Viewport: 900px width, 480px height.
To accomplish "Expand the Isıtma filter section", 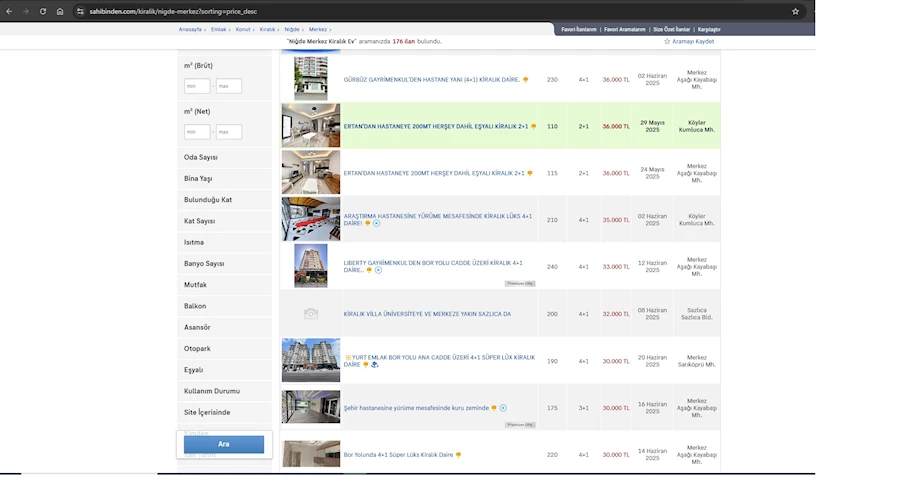I will click(194, 242).
